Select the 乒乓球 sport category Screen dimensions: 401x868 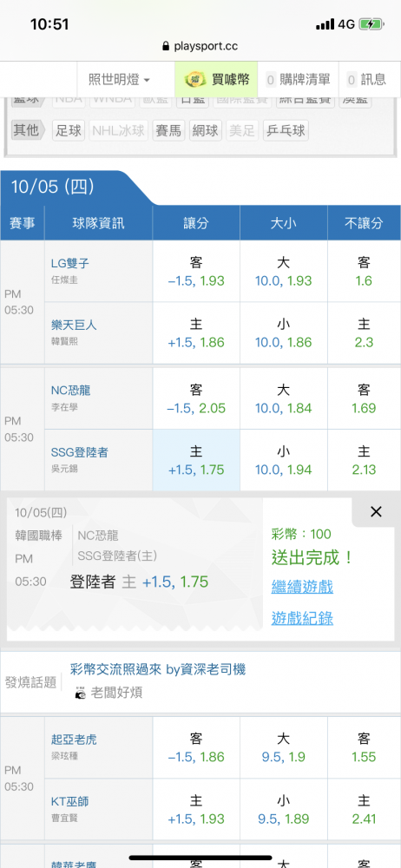[286, 131]
